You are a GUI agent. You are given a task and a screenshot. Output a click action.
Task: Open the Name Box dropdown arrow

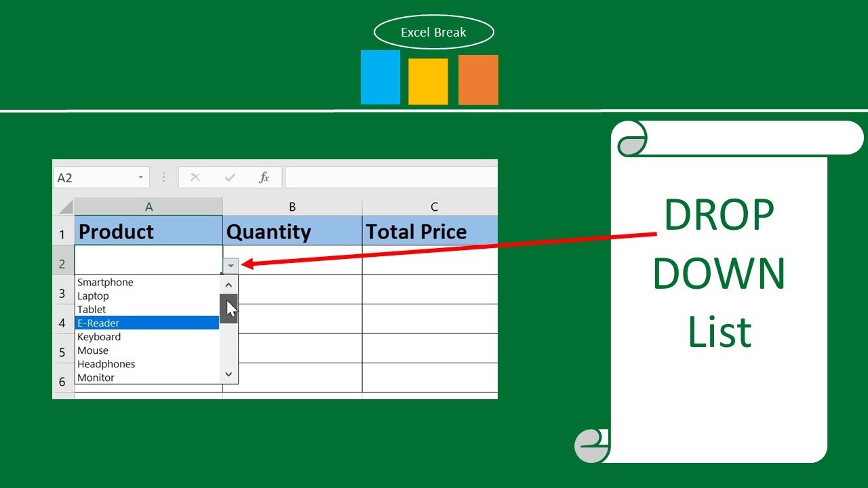pos(141,178)
